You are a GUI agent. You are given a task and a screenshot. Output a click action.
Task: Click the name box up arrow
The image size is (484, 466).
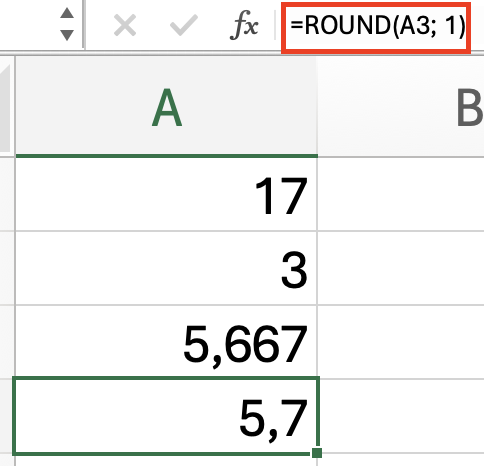[x=67, y=13]
